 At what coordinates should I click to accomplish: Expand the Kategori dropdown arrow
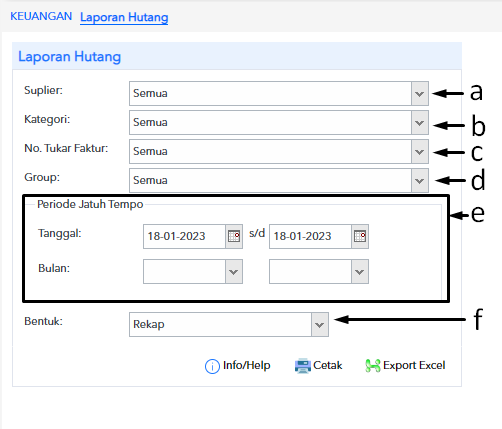pos(420,123)
